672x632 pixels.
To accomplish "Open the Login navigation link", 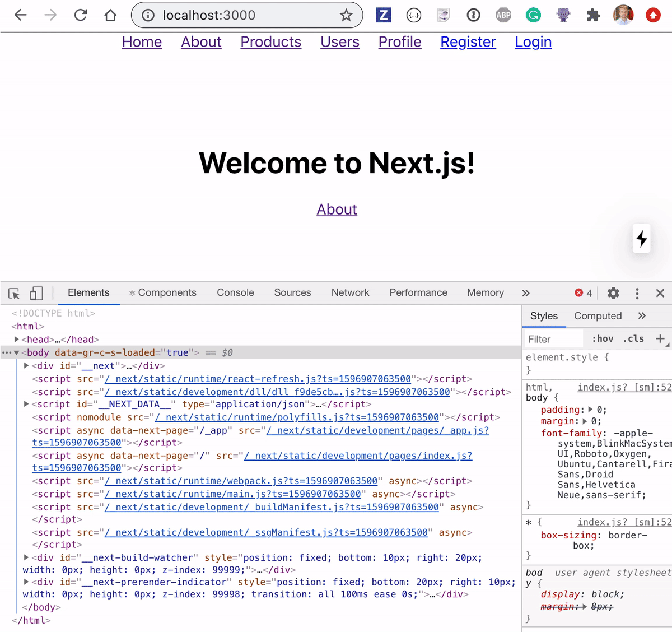I will (x=533, y=42).
